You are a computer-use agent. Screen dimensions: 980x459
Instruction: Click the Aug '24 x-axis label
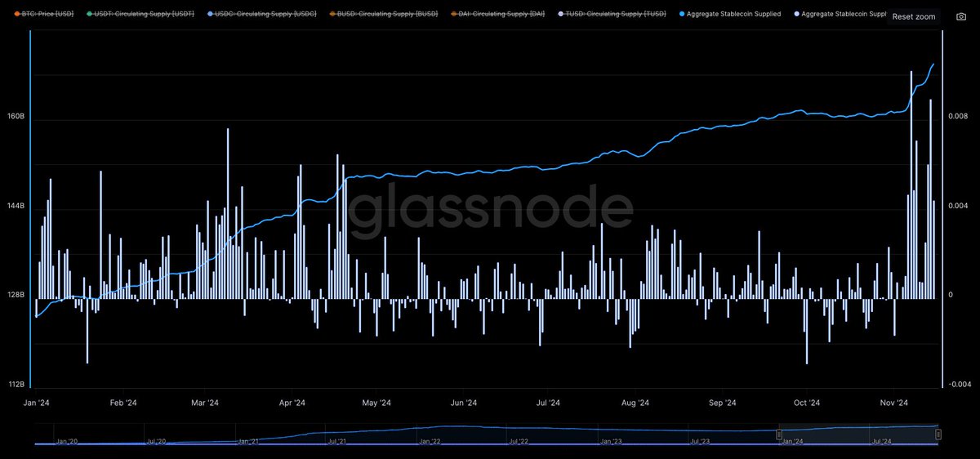635,403
